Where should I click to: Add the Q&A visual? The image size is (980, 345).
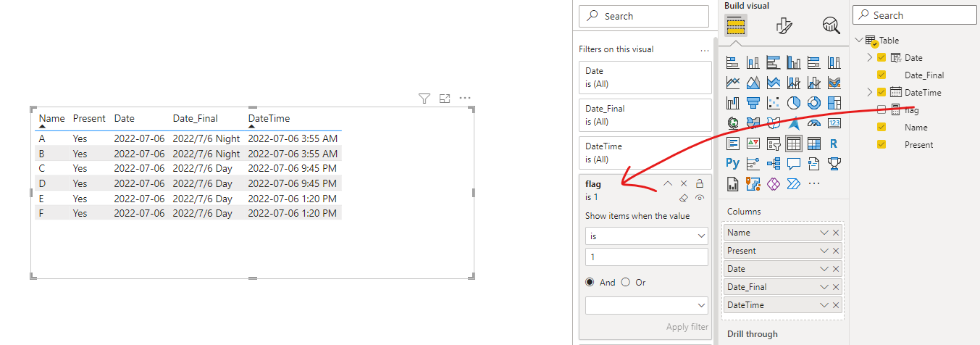[793, 164]
